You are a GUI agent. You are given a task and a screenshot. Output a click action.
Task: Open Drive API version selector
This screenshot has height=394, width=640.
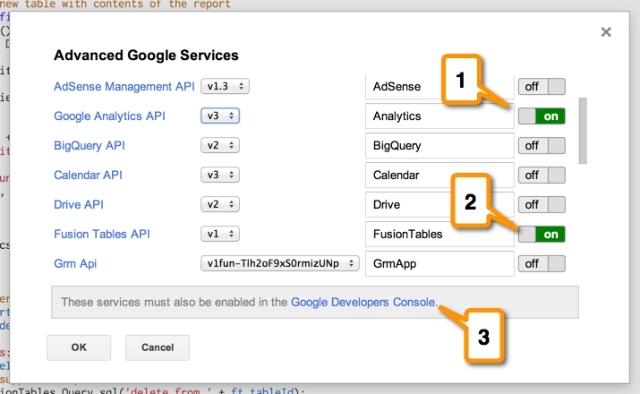coord(220,204)
